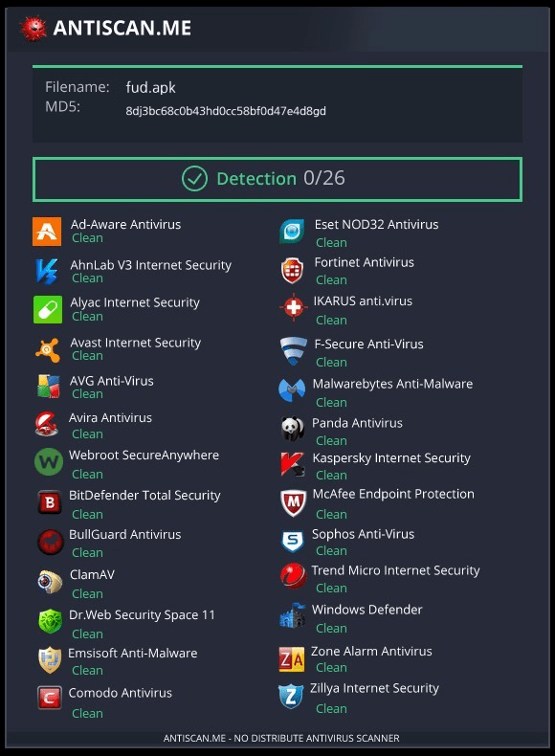Screen dimensions: 555x756
Task: Select the AVG Anti-Virus icon
Action: 48,387
